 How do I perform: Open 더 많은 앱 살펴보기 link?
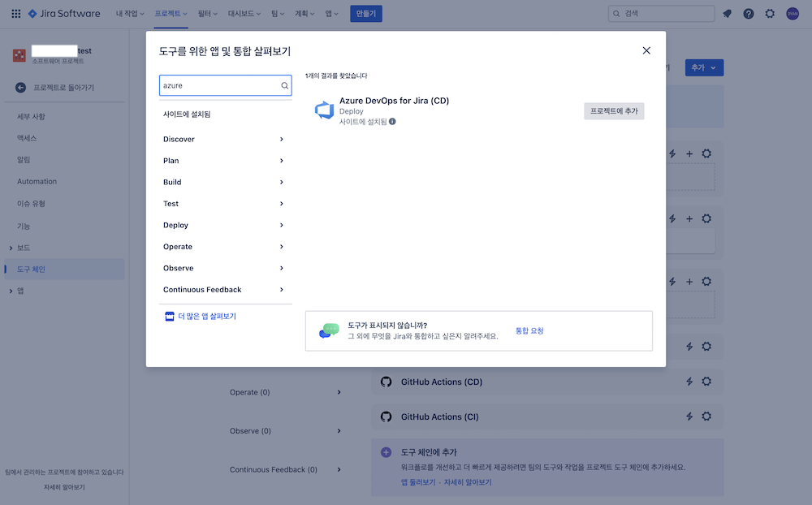(207, 317)
